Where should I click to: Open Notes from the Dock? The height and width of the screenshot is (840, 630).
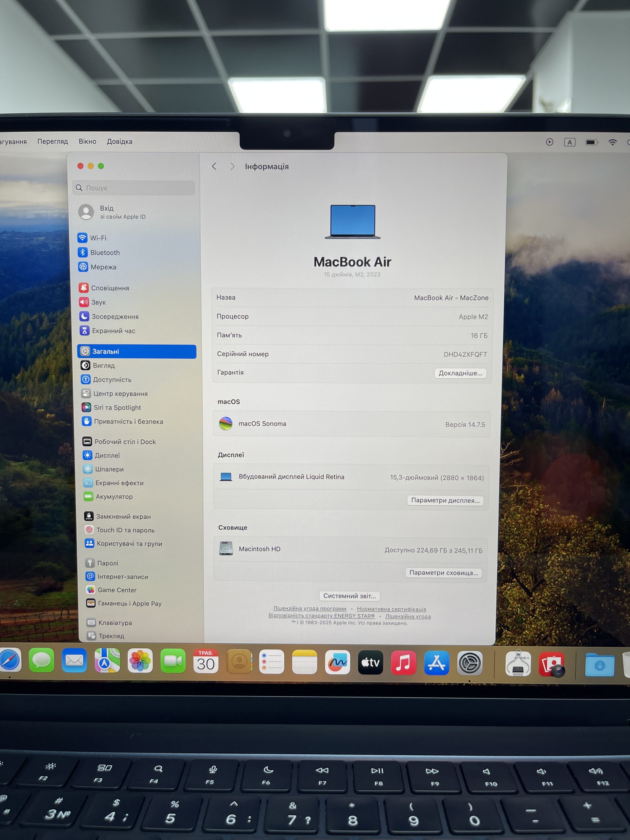pos(304,662)
